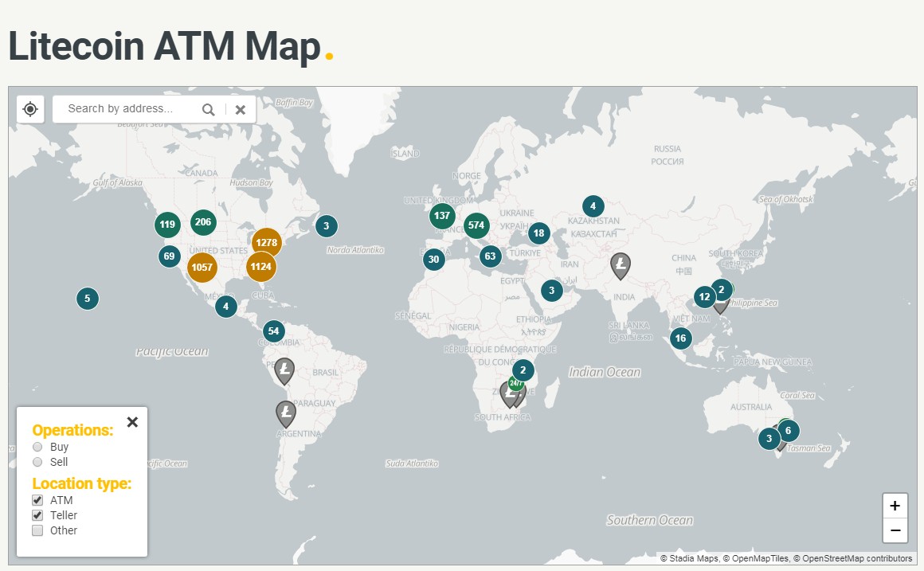924x571 pixels.
Task: Open the 1278 ATM cluster
Action: (266, 243)
